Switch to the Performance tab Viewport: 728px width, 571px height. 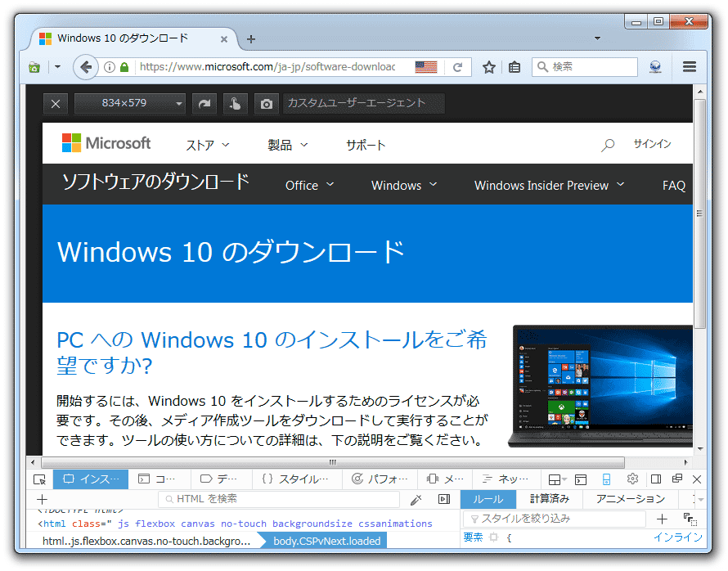click(380, 479)
